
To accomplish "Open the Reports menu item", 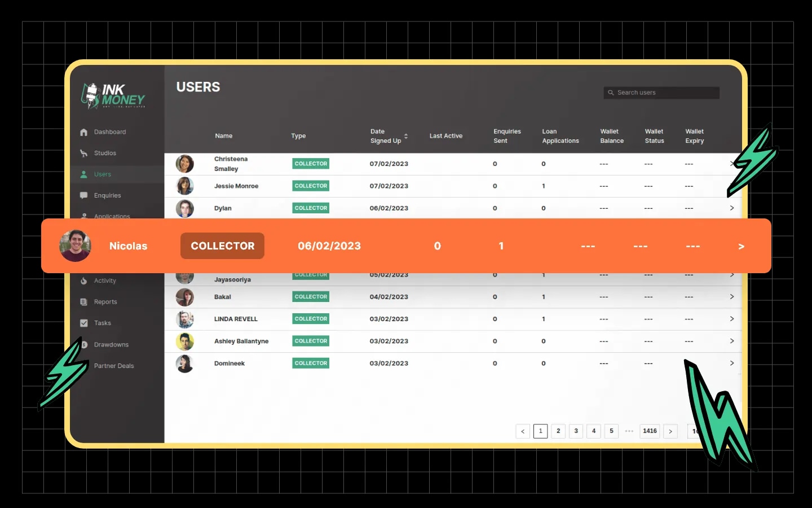I will pyautogui.click(x=105, y=302).
